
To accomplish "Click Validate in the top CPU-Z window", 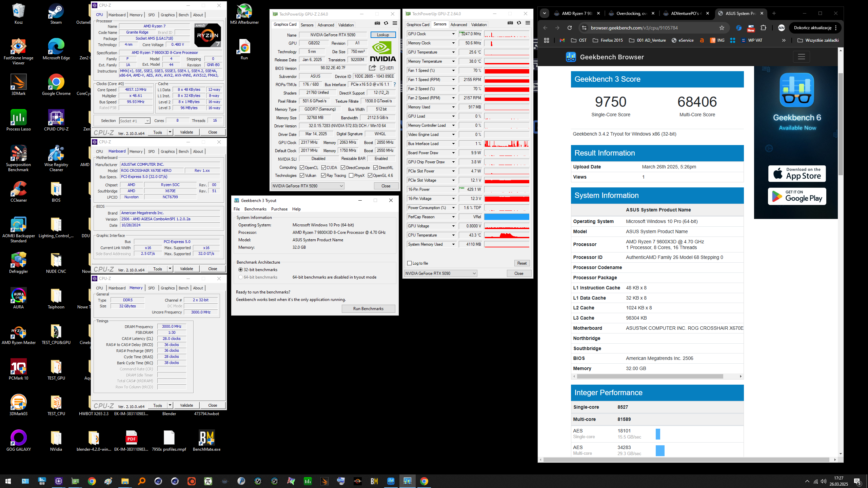I will click(186, 132).
